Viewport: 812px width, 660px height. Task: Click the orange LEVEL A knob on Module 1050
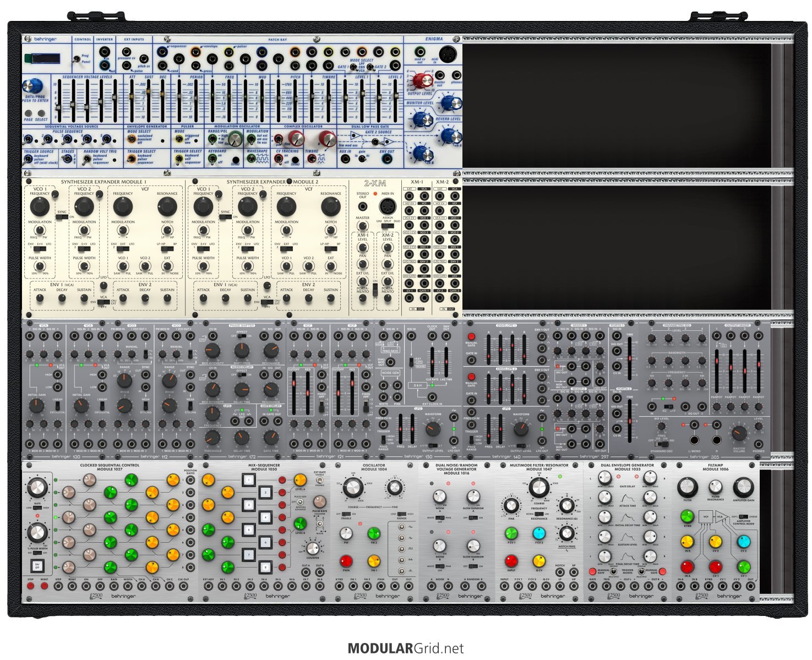pyautogui.click(x=300, y=479)
